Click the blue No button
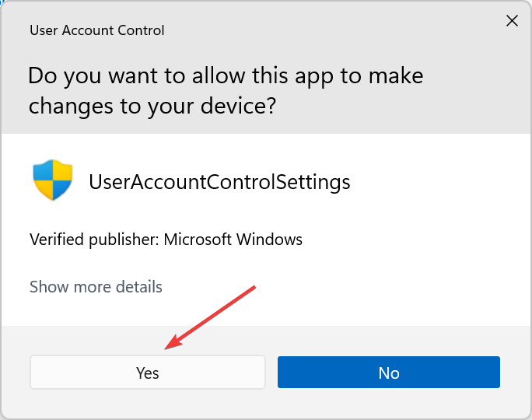Viewport: 532px width, 420px height. [x=388, y=372]
